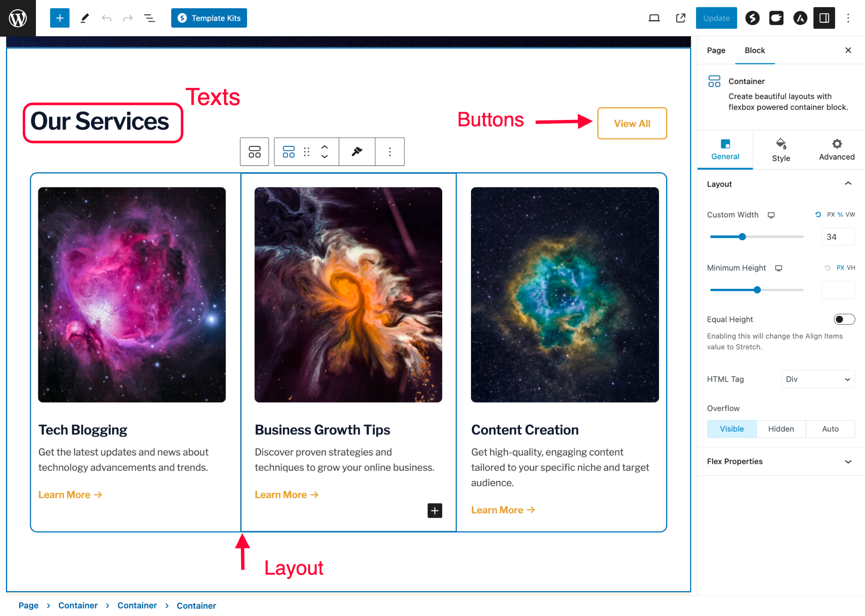Click the pencil edit mode icon
Screen dimensions: 865x616
click(x=84, y=18)
